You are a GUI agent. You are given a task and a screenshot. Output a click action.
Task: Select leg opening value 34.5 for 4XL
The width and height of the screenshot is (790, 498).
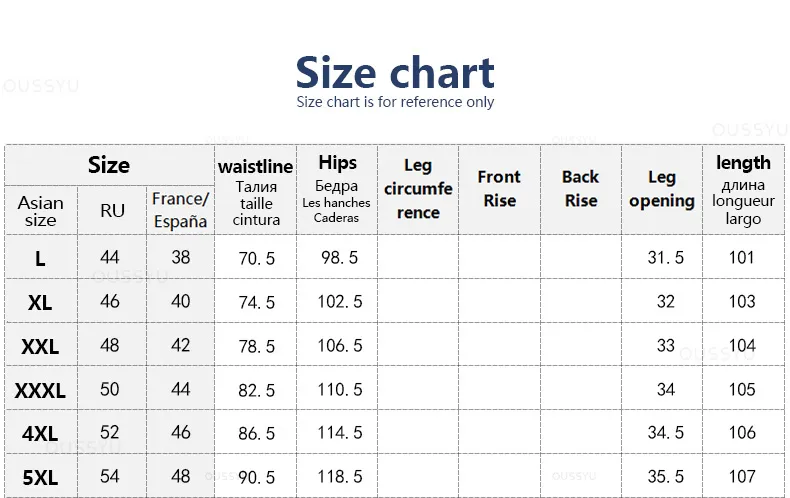666,432
